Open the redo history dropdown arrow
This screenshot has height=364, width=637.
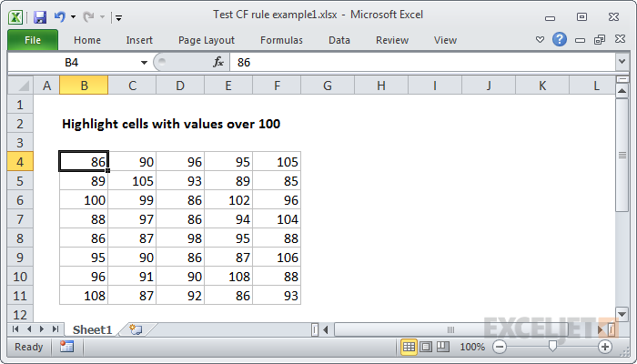pyautogui.click(x=102, y=17)
